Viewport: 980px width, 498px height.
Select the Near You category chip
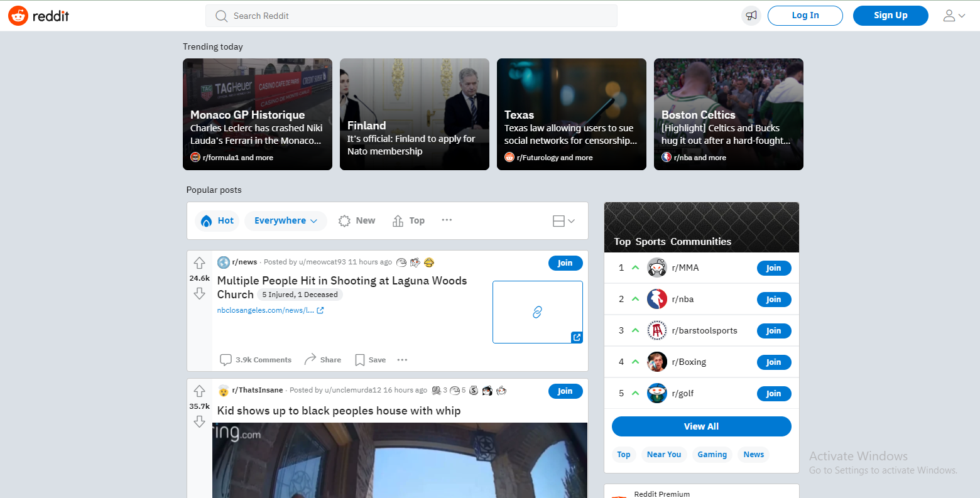664,455
